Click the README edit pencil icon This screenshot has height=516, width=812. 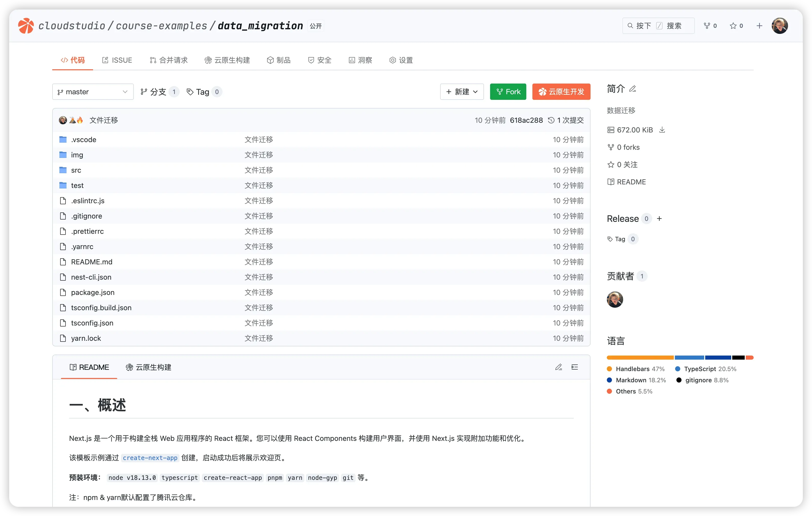[558, 367]
